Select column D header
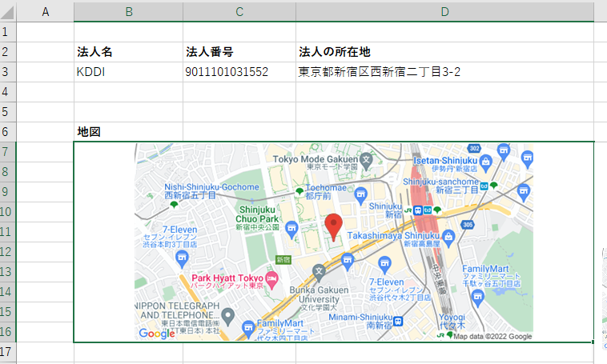The height and width of the screenshot is (364, 607). [x=444, y=11]
